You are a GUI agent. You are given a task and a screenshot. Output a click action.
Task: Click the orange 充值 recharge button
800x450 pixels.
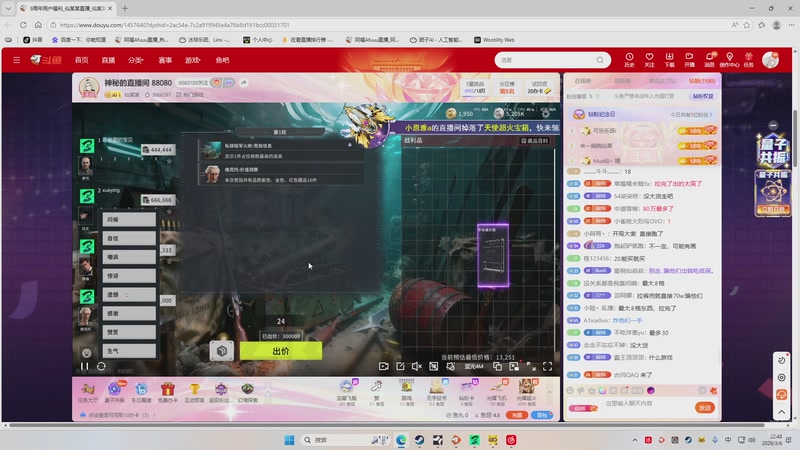point(516,415)
